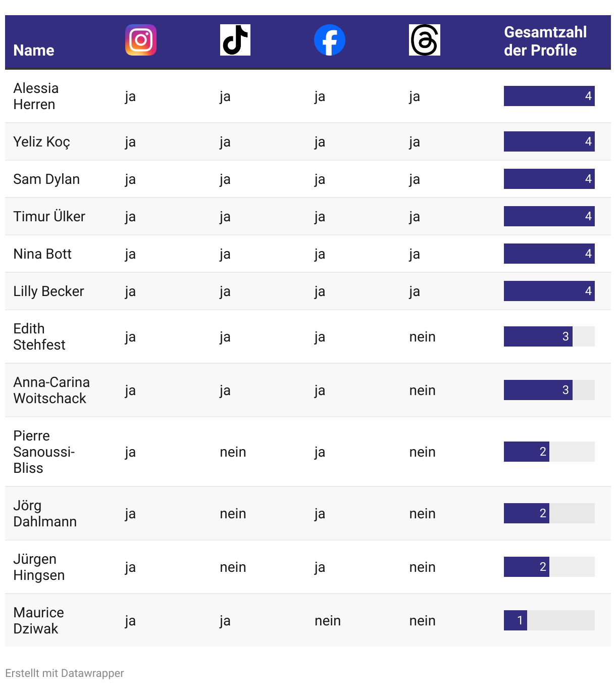Open the Erstellt mit Datawrapper link
This screenshot has width=616, height=685.
click(x=65, y=673)
